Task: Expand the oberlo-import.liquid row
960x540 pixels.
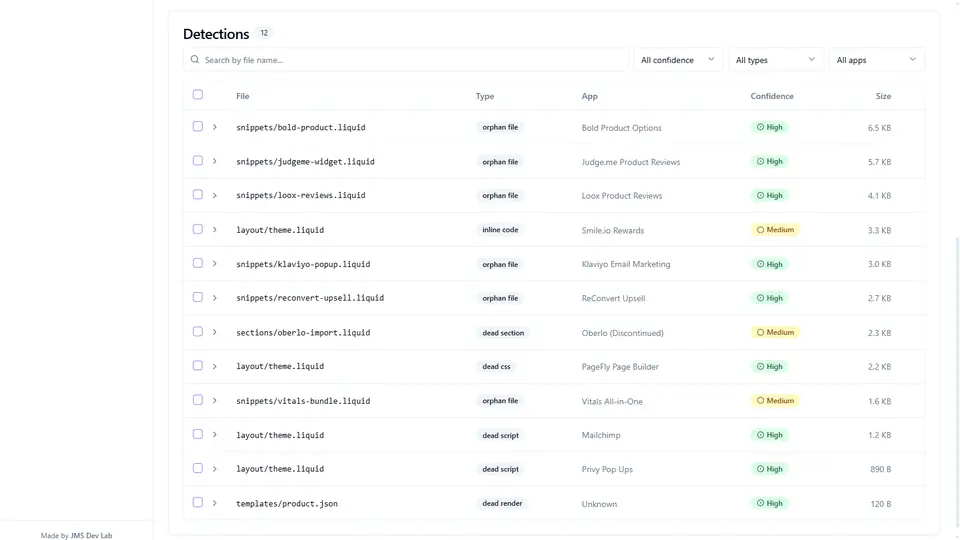Action: (215, 332)
